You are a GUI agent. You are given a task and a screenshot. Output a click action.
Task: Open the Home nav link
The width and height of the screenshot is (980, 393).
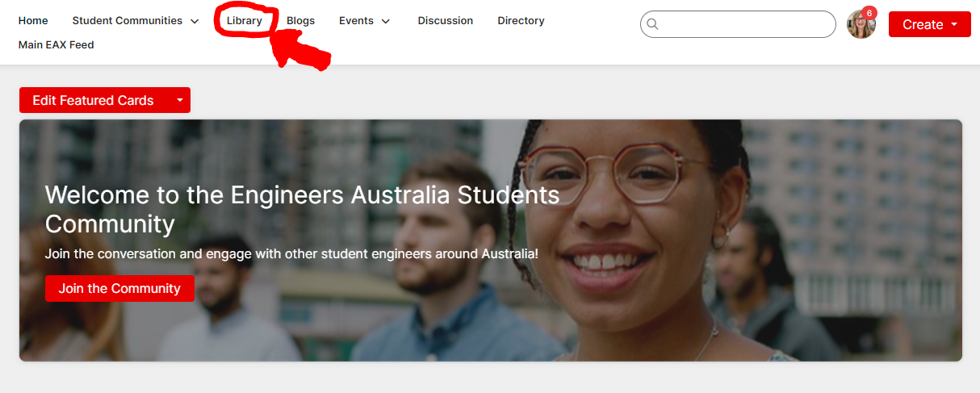click(x=33, y=21)
